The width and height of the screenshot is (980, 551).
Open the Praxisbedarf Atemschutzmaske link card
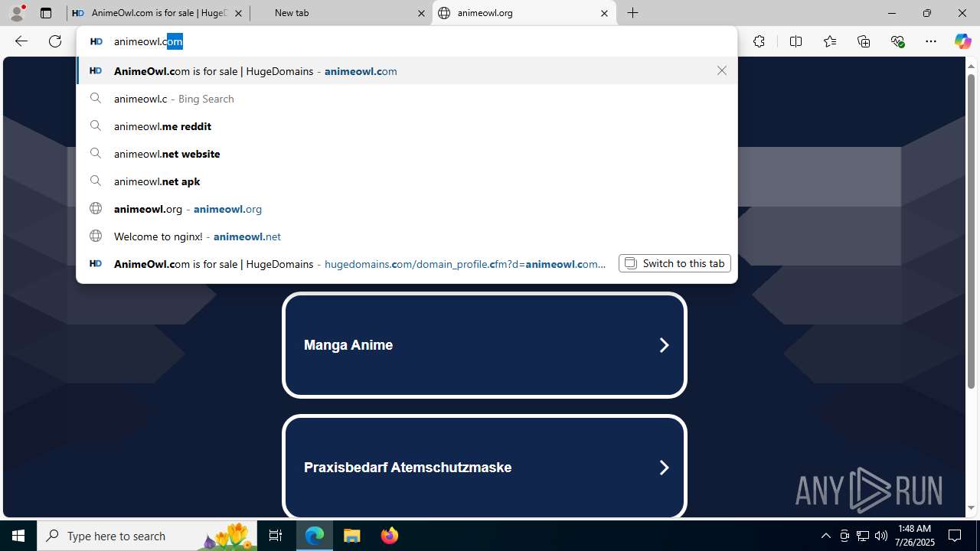(484, 467)
